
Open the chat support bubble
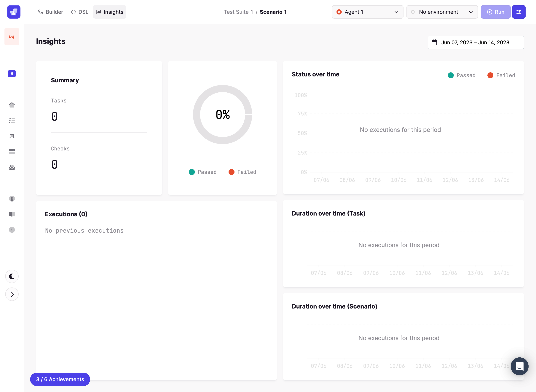coord(520,366)
